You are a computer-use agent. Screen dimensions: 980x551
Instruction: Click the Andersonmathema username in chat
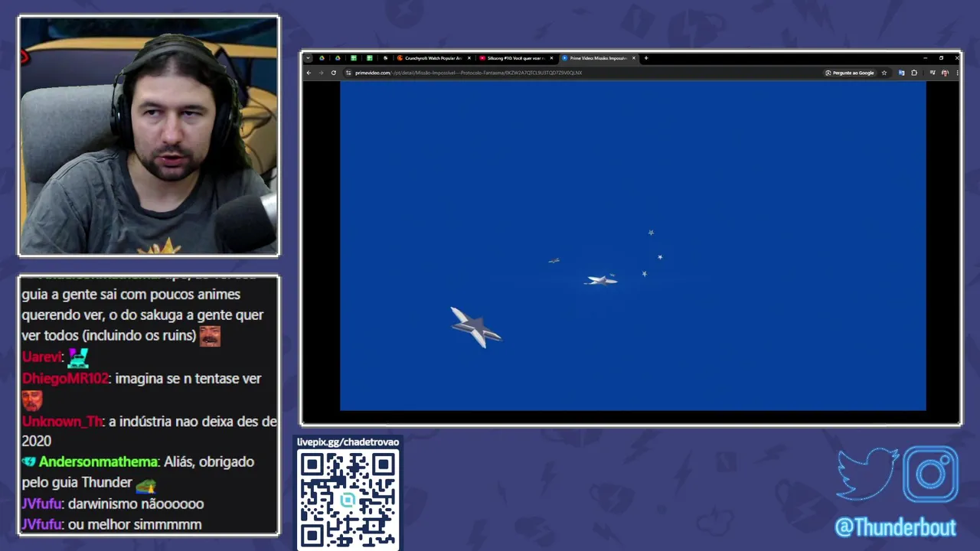tap(98, 462)
